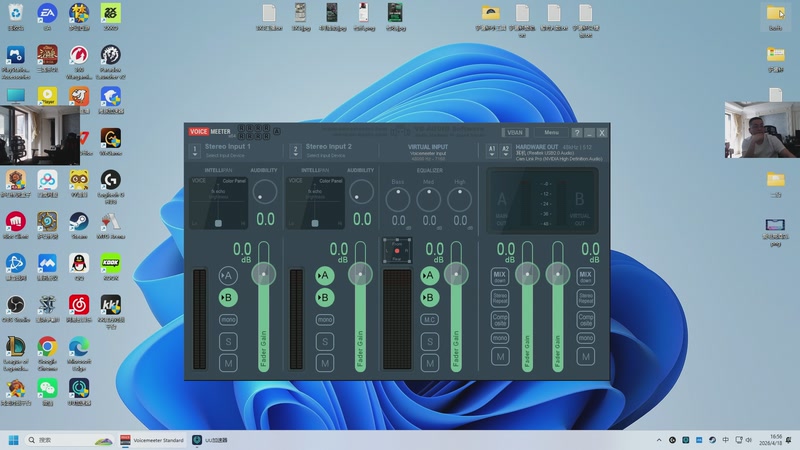Open A1 hardware output device dropdown
Screen dimensions: 800x450
[x=491, y=151]
